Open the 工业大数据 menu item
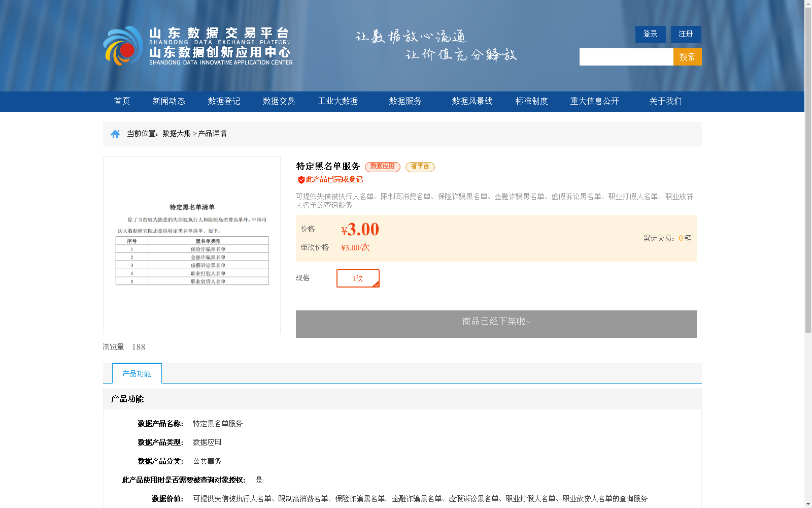 (338, 101)
